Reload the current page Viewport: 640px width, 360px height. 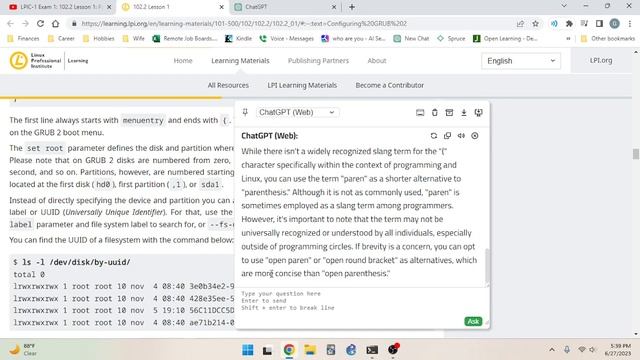coord(40,24)
